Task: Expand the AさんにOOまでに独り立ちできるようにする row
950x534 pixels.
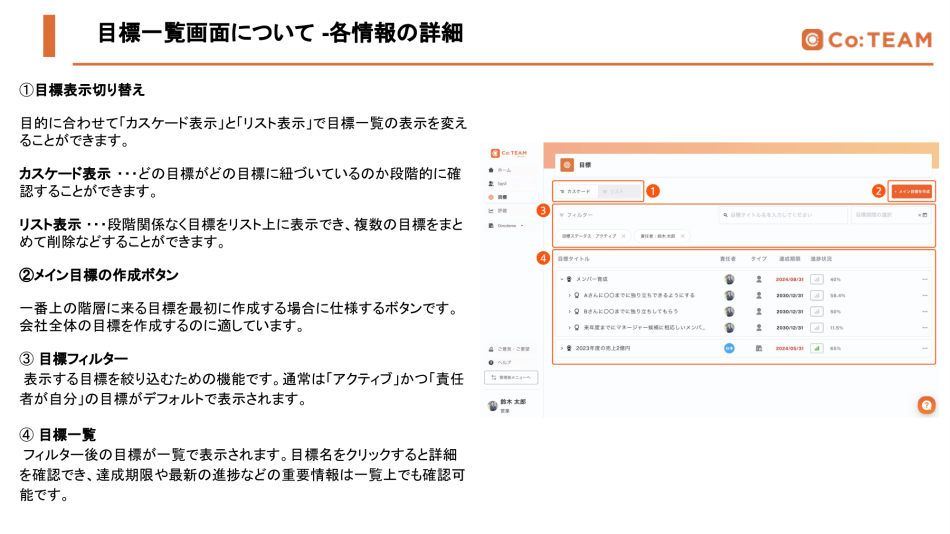Action: click(x=569, y=296)
